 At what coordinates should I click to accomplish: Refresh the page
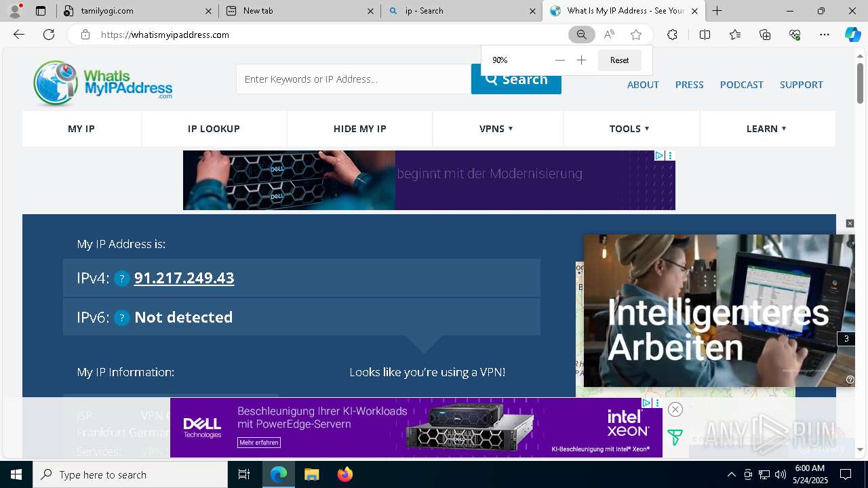pyautogui.click(x=49, y=35)
